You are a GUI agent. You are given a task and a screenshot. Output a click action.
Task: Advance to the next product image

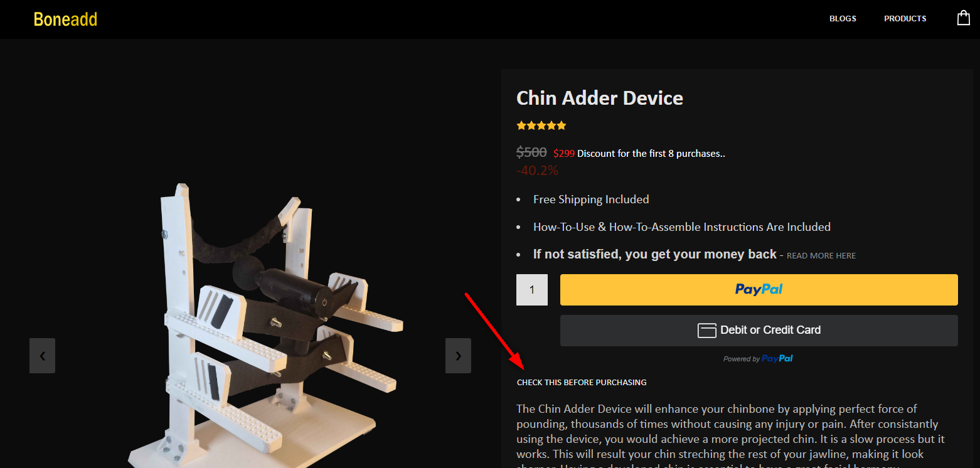[458, 356]
